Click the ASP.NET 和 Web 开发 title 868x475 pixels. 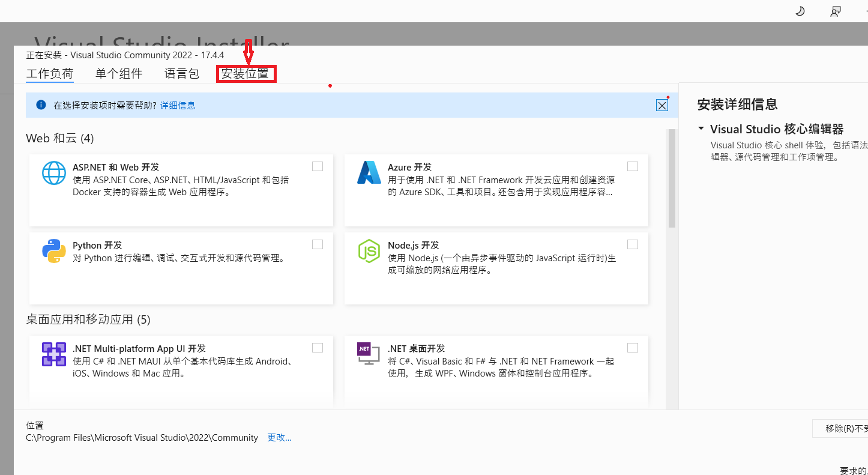[x=116, y=167]
